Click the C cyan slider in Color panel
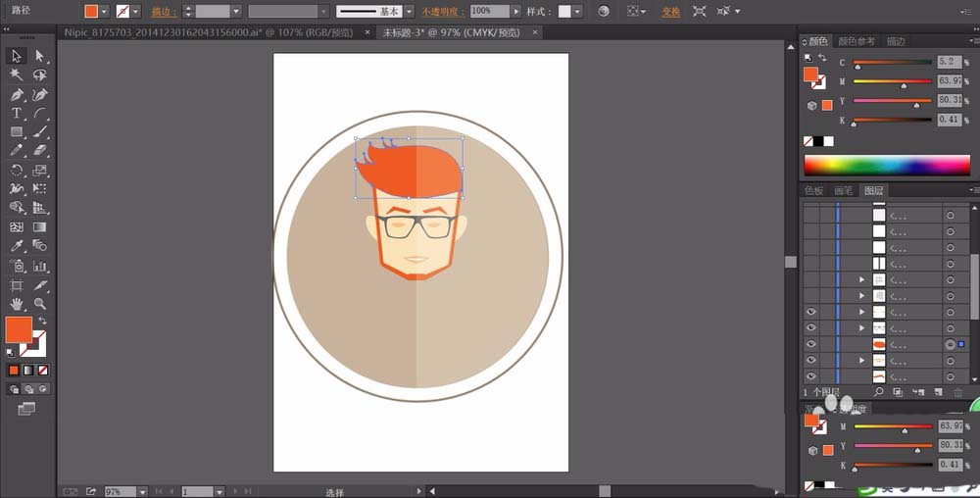Viewport: 980px width, 498px height. coord(893,63)
